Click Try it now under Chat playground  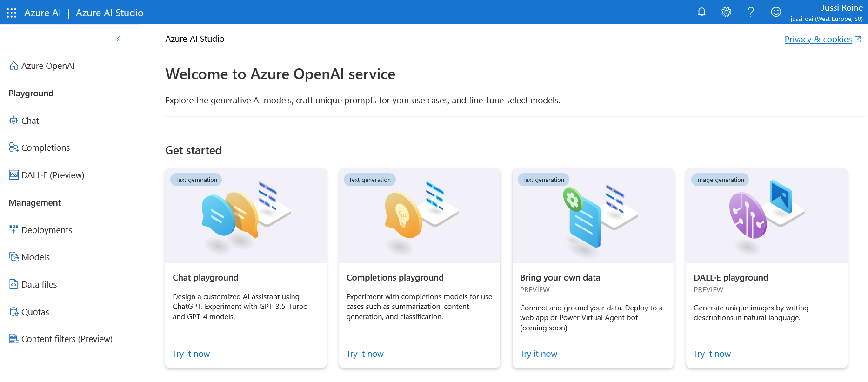[x=191, y=354]
